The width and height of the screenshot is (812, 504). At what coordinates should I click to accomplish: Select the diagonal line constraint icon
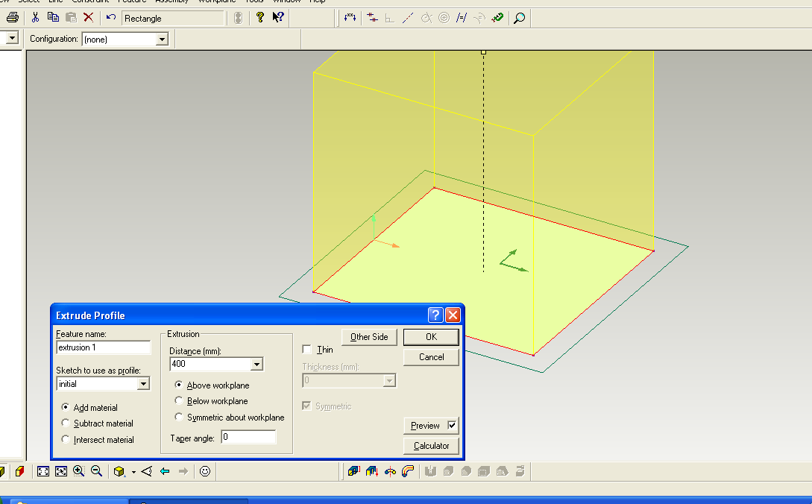pyautogui.click(x=408, y=18)
